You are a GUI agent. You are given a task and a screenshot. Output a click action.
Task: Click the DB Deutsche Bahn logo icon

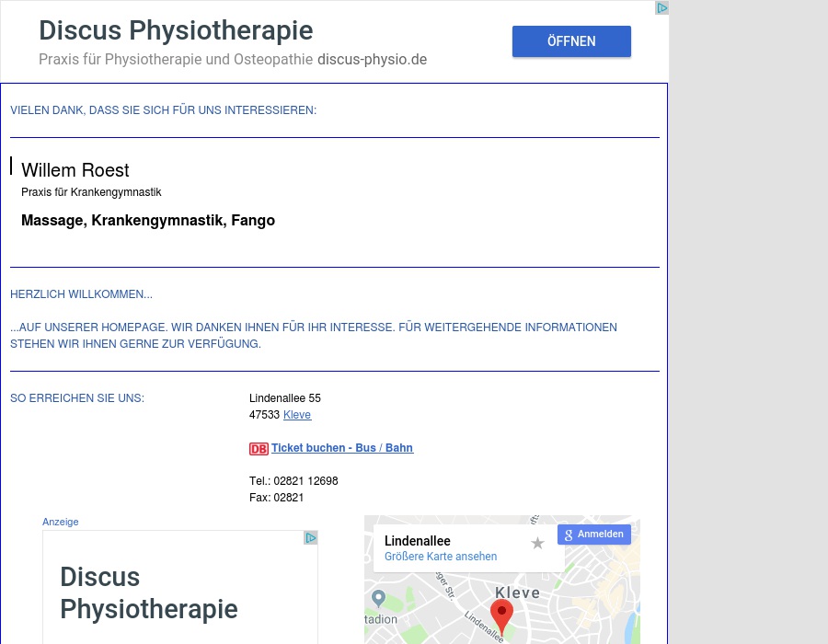259,449
